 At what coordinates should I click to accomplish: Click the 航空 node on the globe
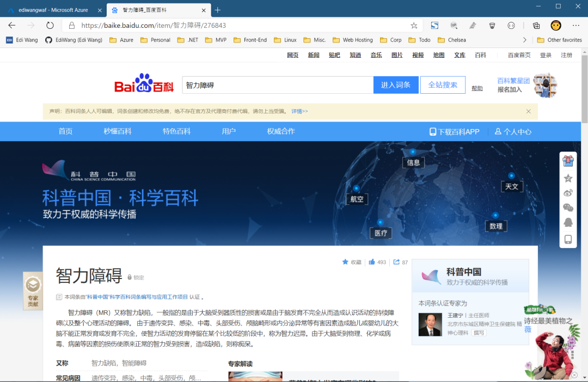[357, 199]
